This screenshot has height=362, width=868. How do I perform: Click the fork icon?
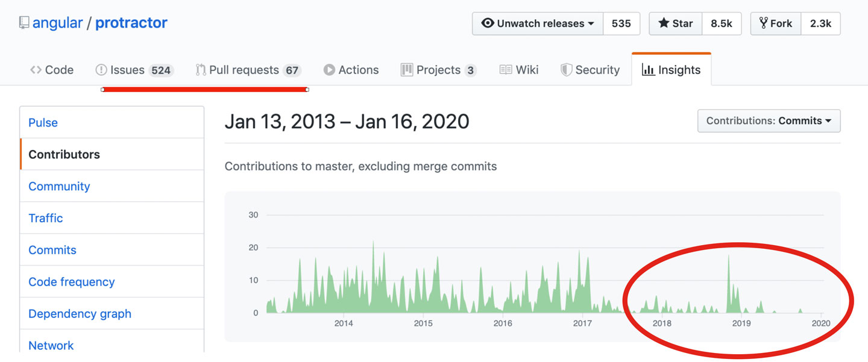point(764,23)
